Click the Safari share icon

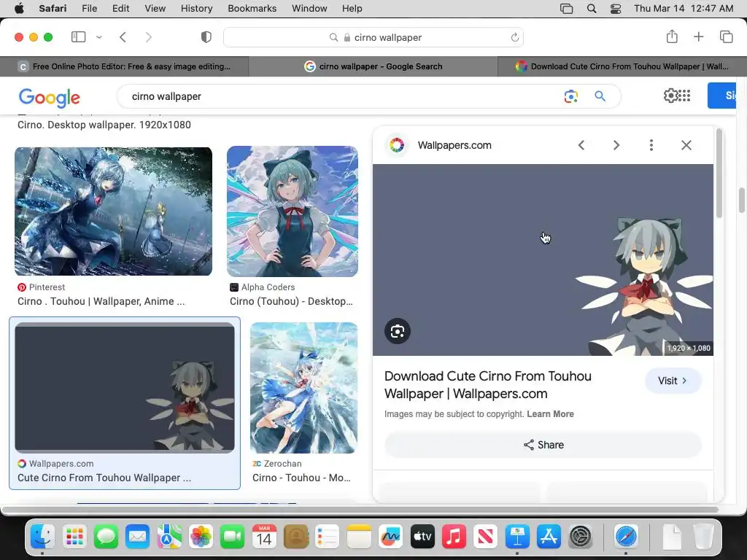(672, 36)
